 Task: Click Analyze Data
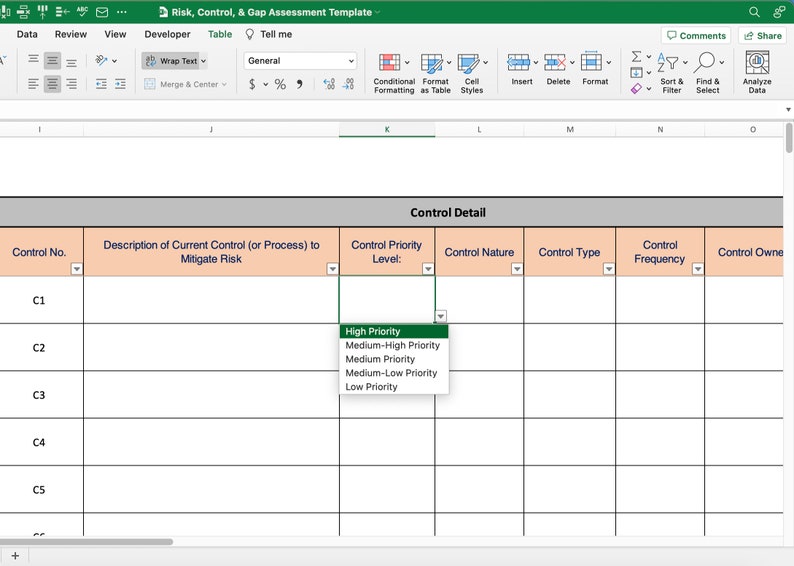click(x=757, y=72)
